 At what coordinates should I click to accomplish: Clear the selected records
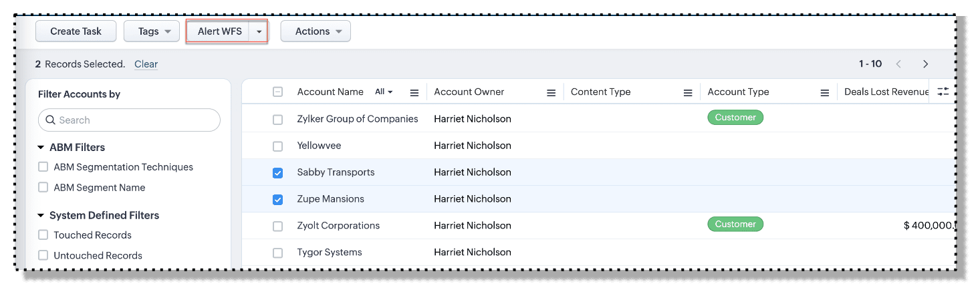[146, 64]
